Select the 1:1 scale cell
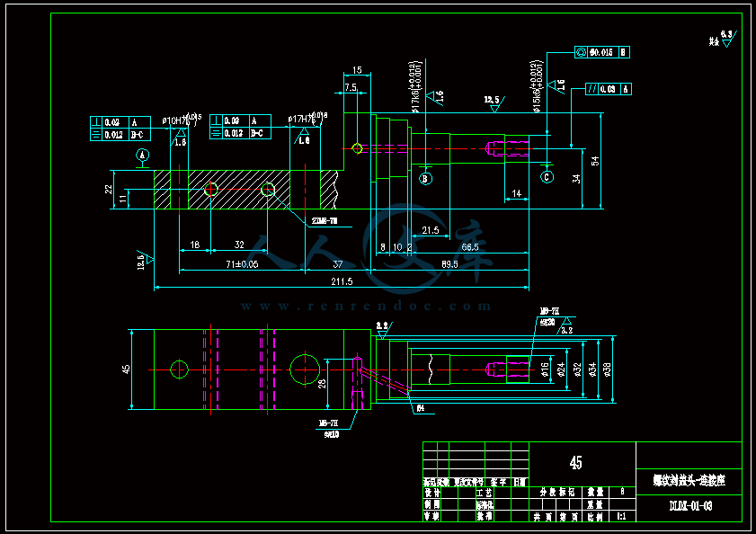Screen dimensions: 756x534 click(622, 516)
